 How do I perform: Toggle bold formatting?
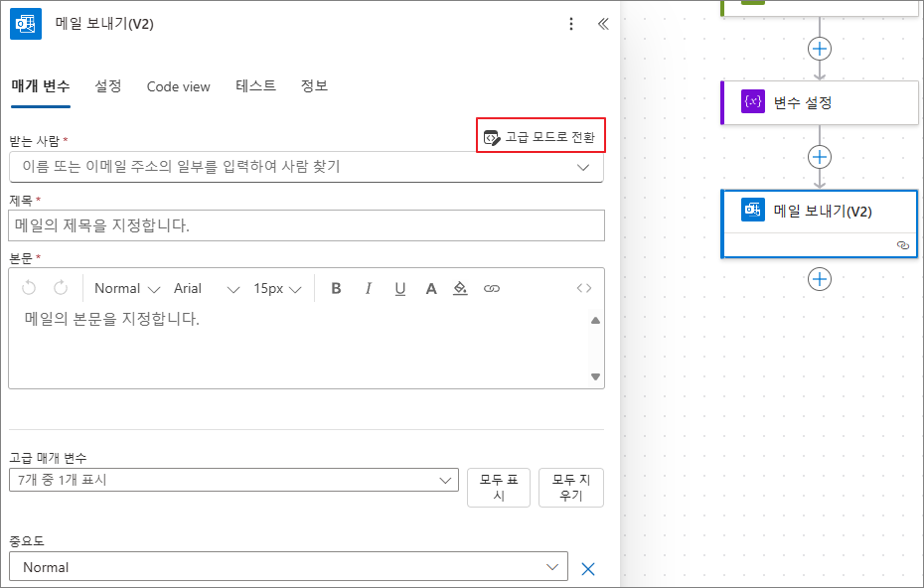[x=337, y=288]
